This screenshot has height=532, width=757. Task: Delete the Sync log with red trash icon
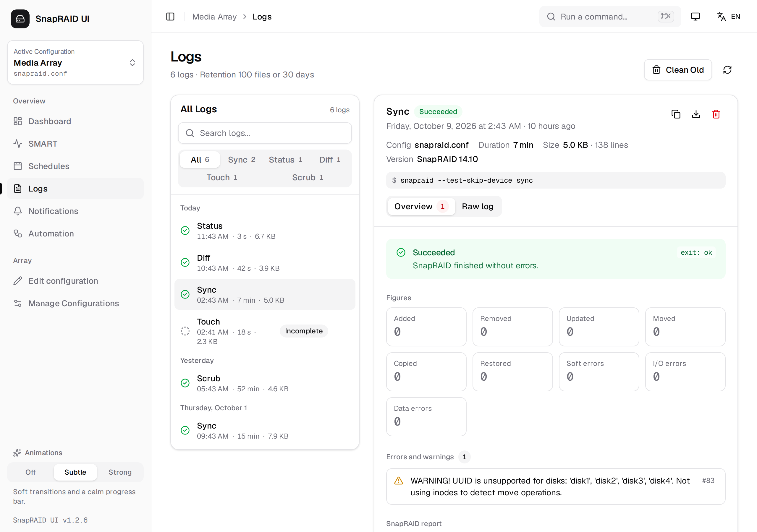716,114
